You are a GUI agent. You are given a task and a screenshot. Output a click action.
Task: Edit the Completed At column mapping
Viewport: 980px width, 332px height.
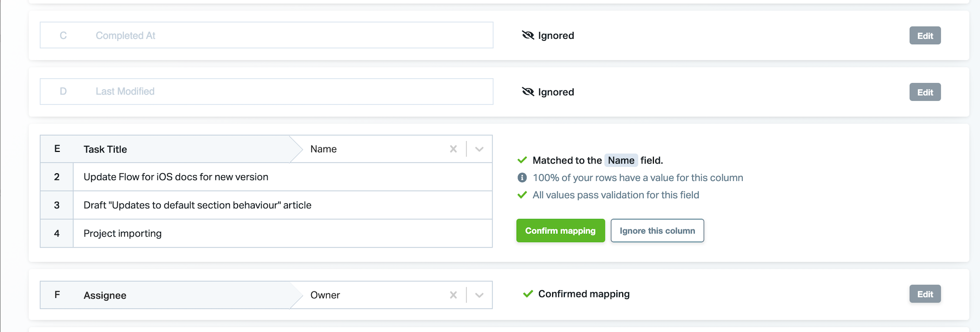pyautogui.click(x=925, y=35)
